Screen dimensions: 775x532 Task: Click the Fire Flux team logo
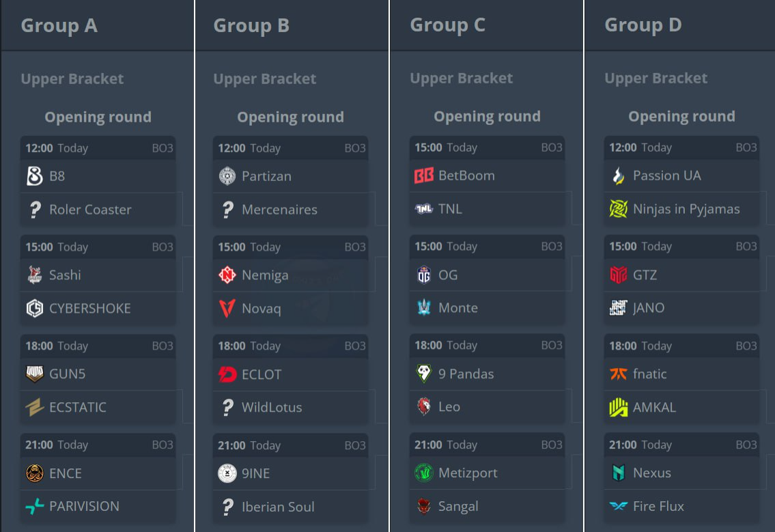tap(619, 506)
